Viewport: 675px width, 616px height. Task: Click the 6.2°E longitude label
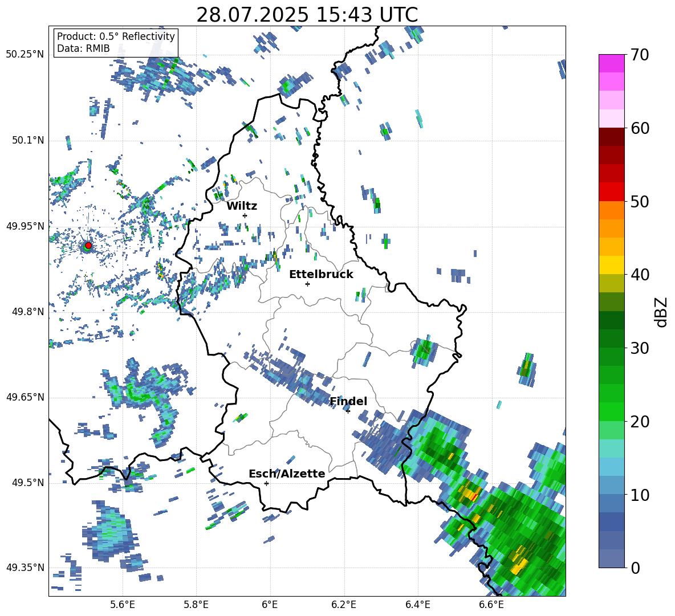pos(344,605)
